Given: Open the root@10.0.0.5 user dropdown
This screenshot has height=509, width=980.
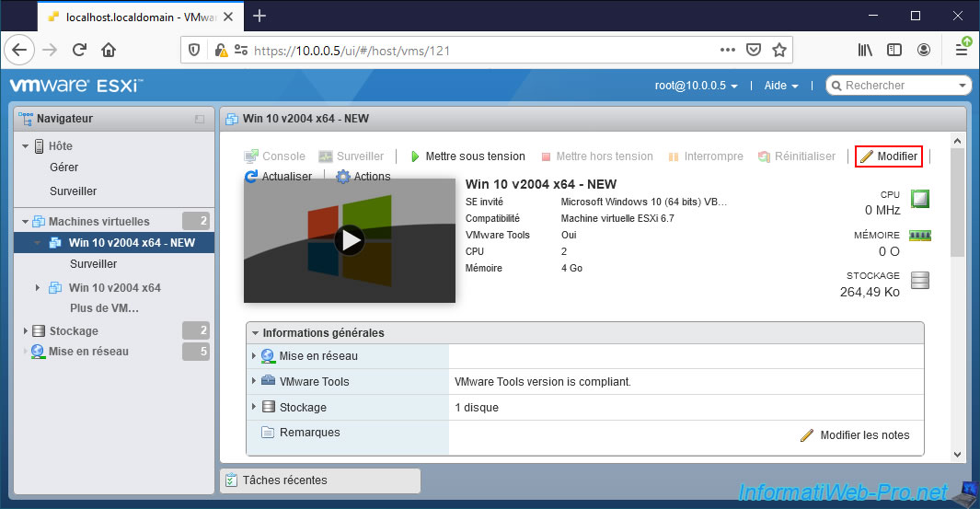Looking at the screenshot, I should (696, 86).
